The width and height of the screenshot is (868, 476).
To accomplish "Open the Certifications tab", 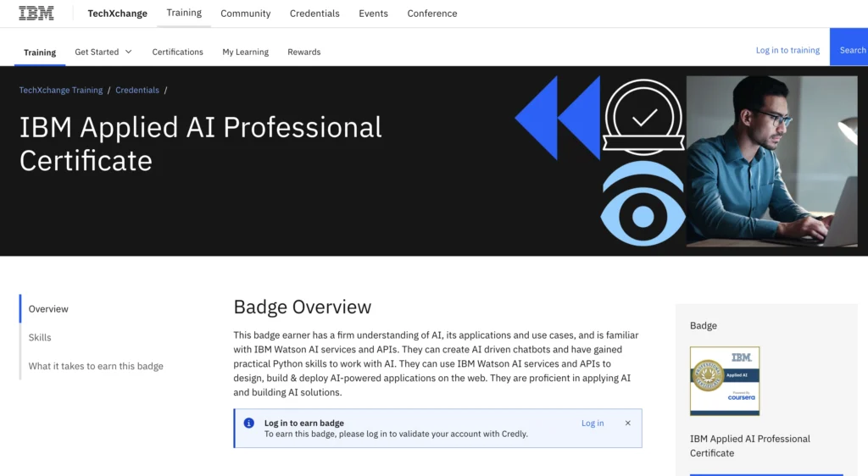I will (178, 52).
